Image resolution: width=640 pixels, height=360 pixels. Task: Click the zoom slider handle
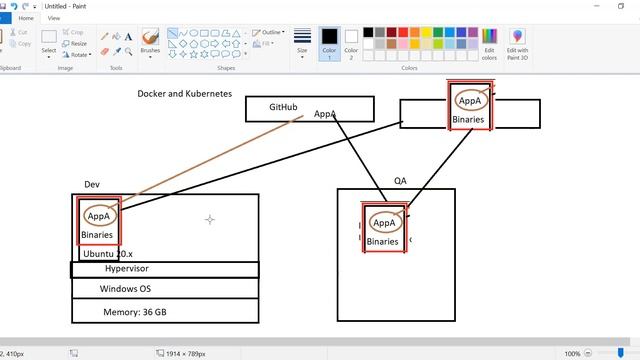pos(620,353)
